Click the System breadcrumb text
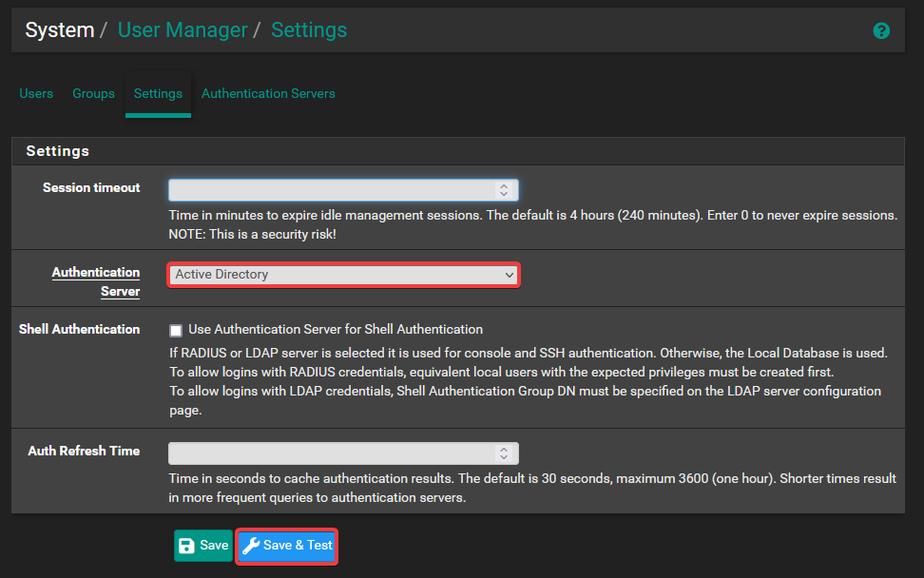Screen dimensions: 924x578 (59, 30)
